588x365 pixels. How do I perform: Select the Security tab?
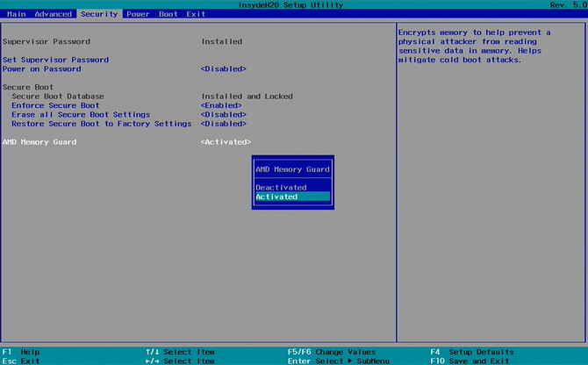(98, 14)
